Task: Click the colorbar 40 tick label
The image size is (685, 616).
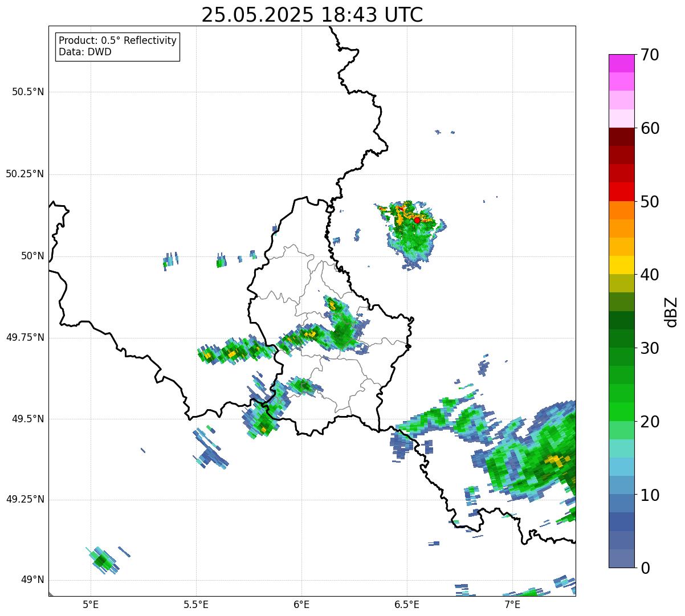Action: click(650, 275)
